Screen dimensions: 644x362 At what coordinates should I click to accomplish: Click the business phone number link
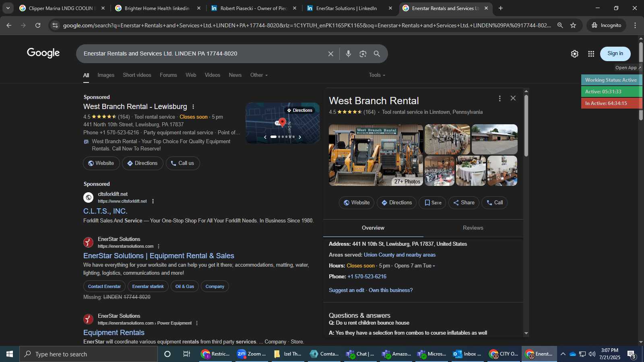click(367, 277)
